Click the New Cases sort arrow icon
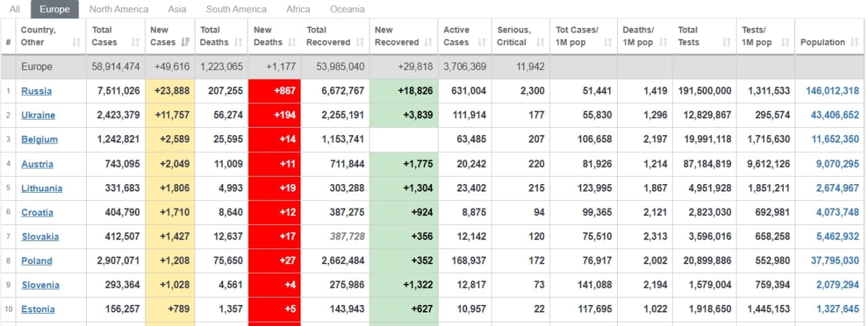 pos(183,42)
